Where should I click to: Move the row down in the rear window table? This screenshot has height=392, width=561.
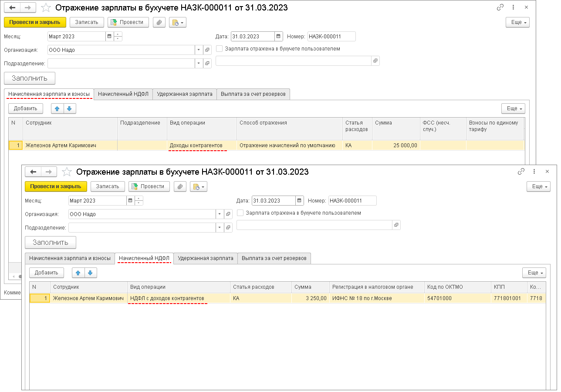click(69, 108)
